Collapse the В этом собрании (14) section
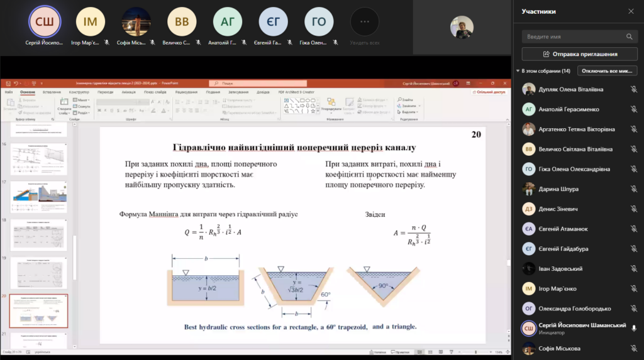The image size is (644, 360). tap(518, 71)
